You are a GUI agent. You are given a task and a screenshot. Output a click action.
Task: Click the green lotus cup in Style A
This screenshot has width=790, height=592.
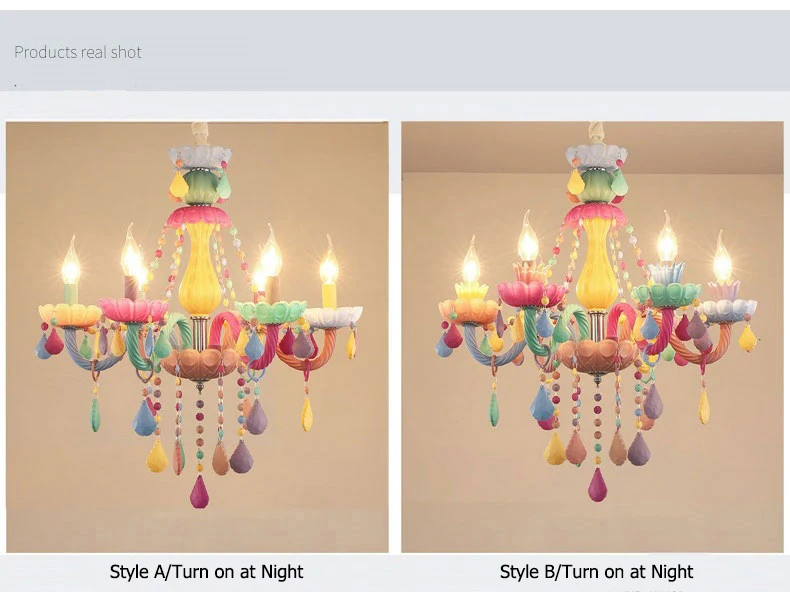click(272, 311)
